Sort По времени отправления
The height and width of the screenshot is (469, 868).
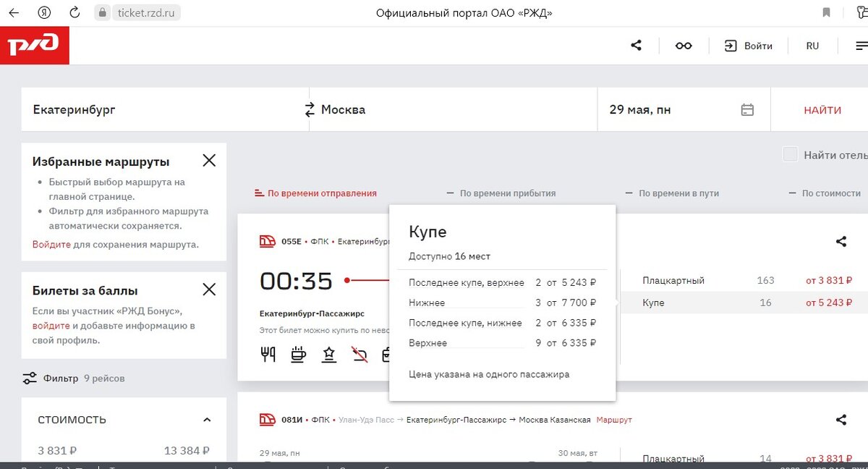[315, 193]
